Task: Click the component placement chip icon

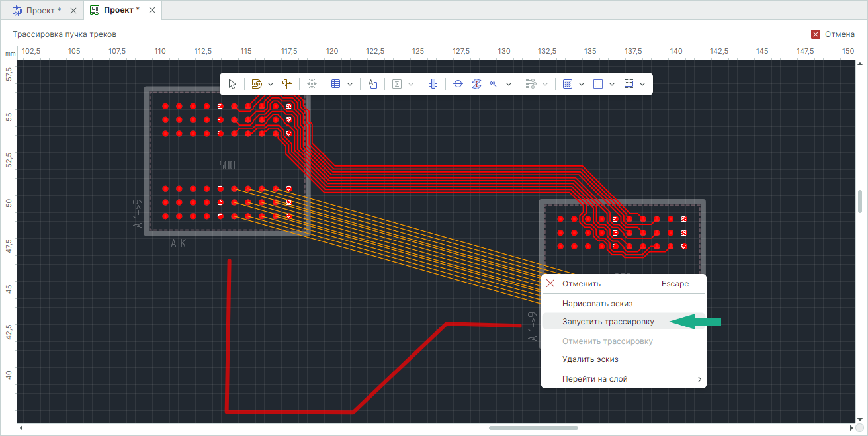Action: (x=433, y=84)
